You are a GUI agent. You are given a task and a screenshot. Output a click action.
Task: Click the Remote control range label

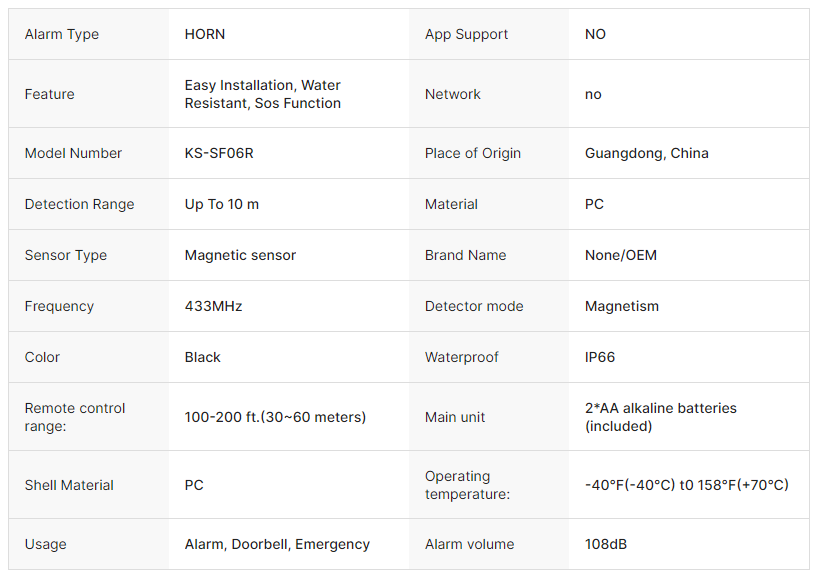point(75,417)
